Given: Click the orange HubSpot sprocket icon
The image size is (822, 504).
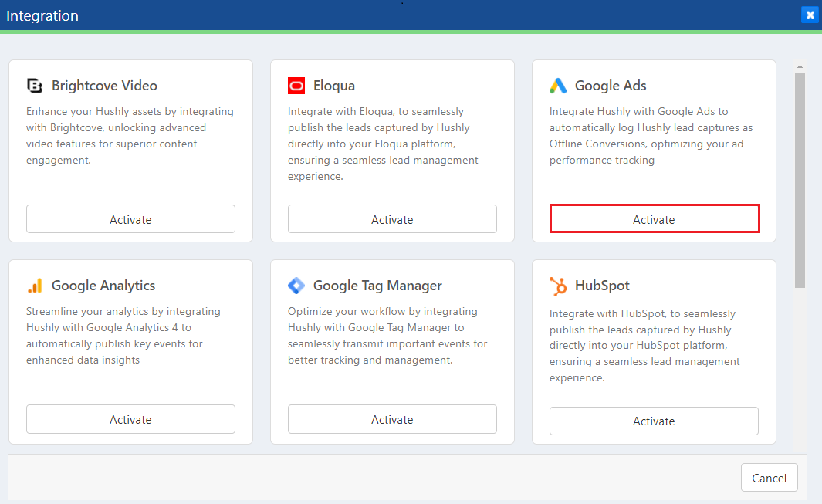Looking at the screenshot, I should (x=558, y=286).
